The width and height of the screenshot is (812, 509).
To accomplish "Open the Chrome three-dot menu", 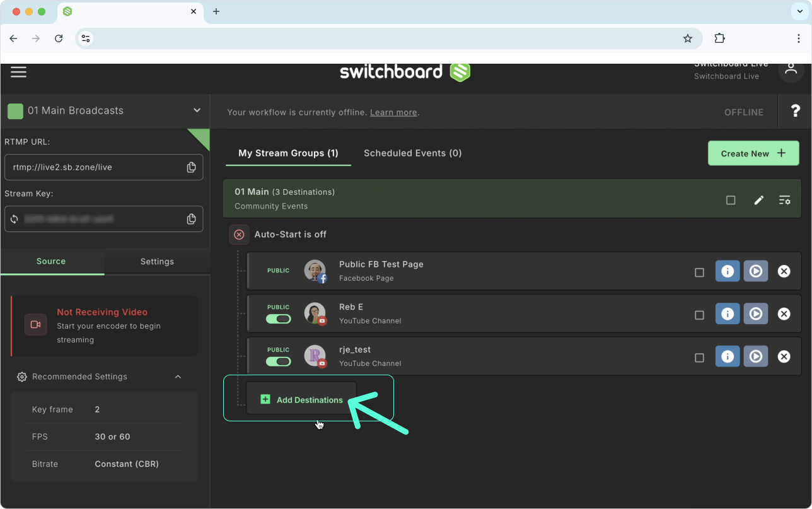I will pyautogui.click(x=798, y=38).
